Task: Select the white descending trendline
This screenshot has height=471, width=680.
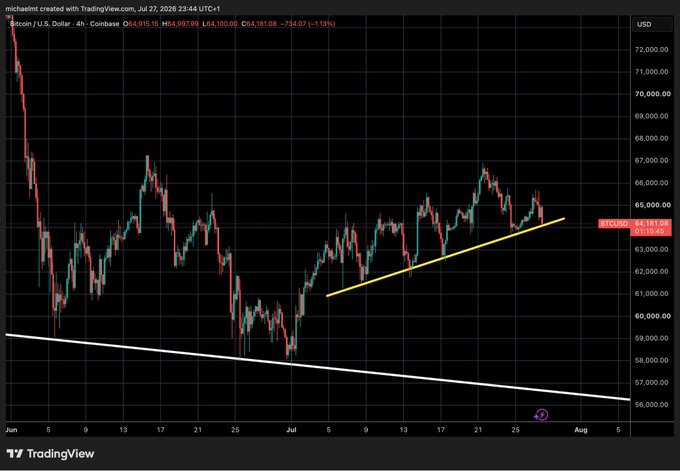Action: (x=318, y=367)
